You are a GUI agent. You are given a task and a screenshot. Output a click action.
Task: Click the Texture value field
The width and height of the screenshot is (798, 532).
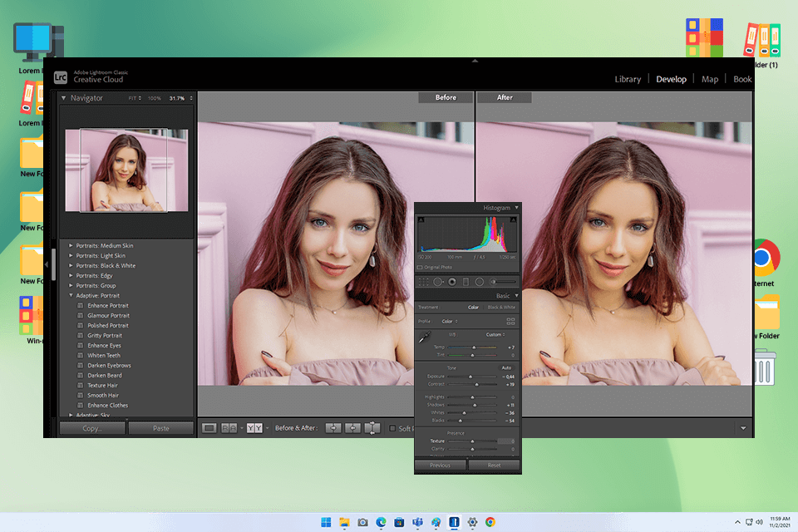[506, 441]
